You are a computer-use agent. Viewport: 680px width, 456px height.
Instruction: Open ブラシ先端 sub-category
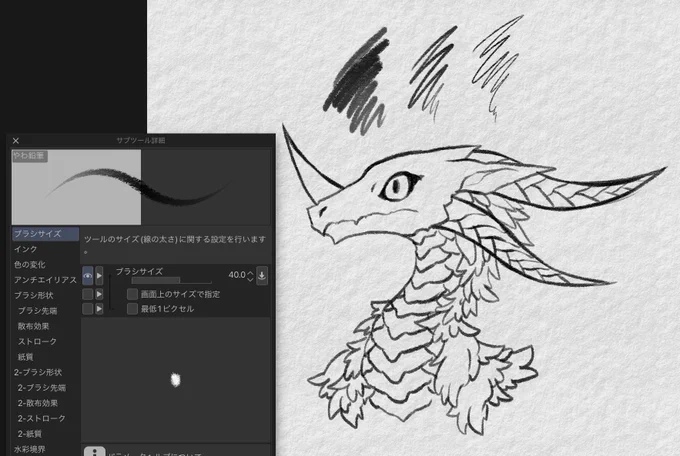pos(45,311)
